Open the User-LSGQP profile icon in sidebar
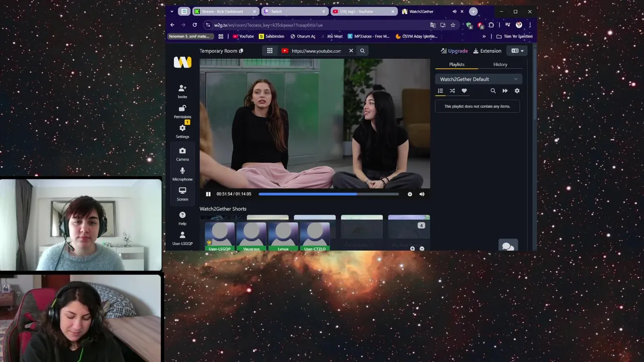Viewport: 644px width, 362px height. [182, 238]
